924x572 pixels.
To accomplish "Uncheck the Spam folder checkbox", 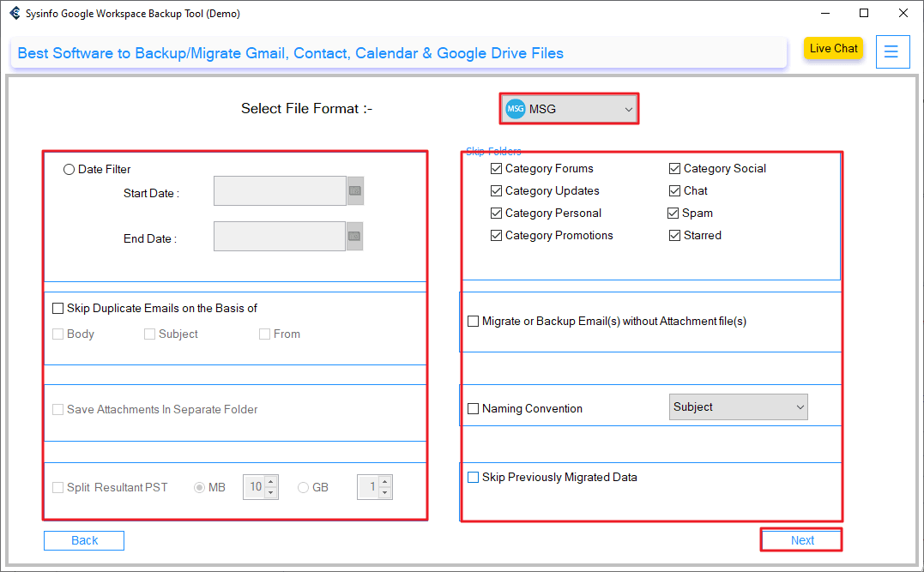I will tap(674, 214).
